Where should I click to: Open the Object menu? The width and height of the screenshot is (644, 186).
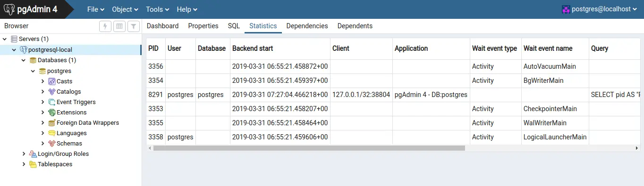tap(125, 9)
